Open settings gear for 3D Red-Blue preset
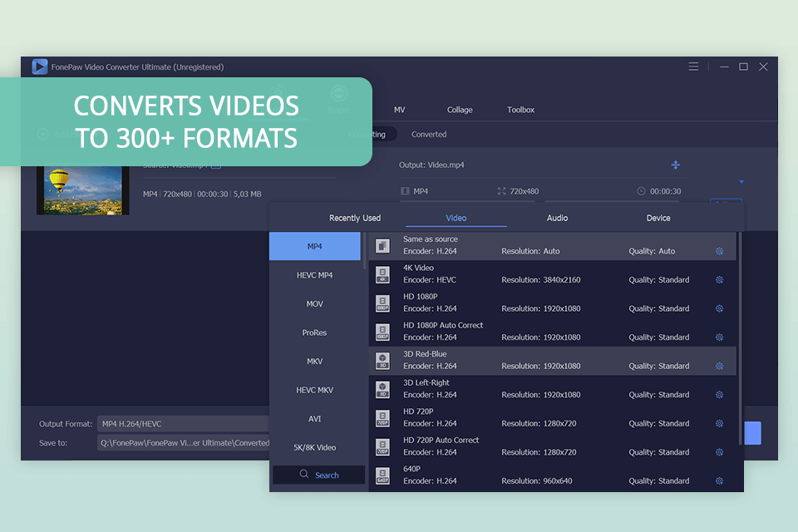Image resolution: width=798 pixels, height=532 pixels. [x=719, y=366]
